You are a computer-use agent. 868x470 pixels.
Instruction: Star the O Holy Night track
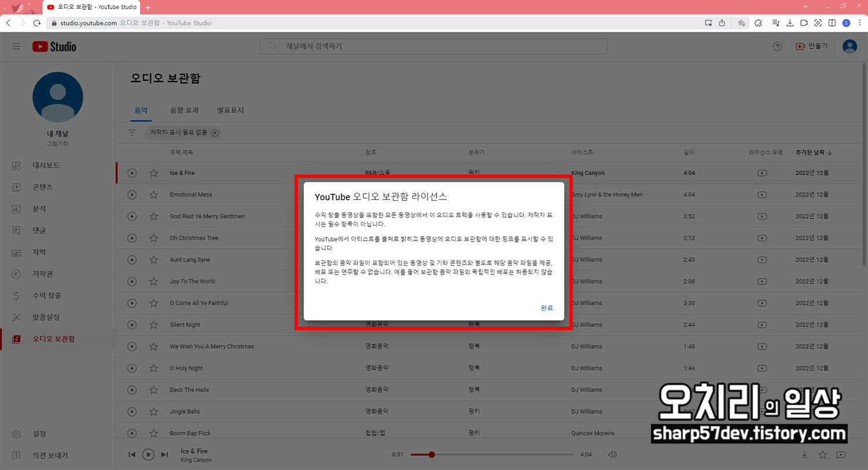click(153, 368)
